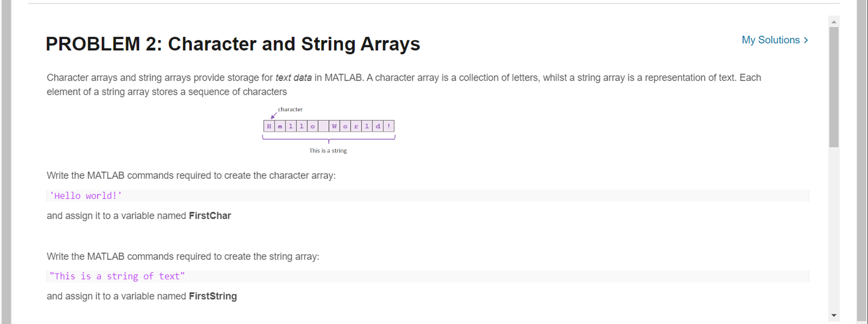This screenshot has width=868, height=324.
Task: Click the chevron next to My Solutions
Action: pyautogui.click(x=806, y=40)
